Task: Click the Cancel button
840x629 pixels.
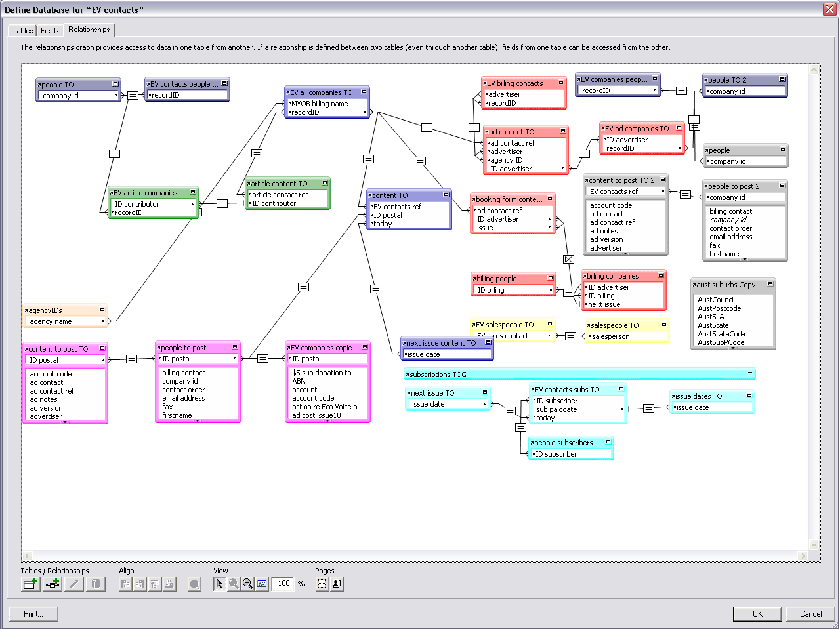Action: point(810,614)
